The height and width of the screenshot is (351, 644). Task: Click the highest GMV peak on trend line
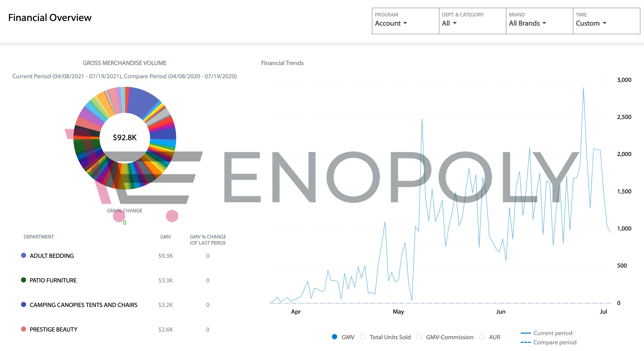coord(583,88)
